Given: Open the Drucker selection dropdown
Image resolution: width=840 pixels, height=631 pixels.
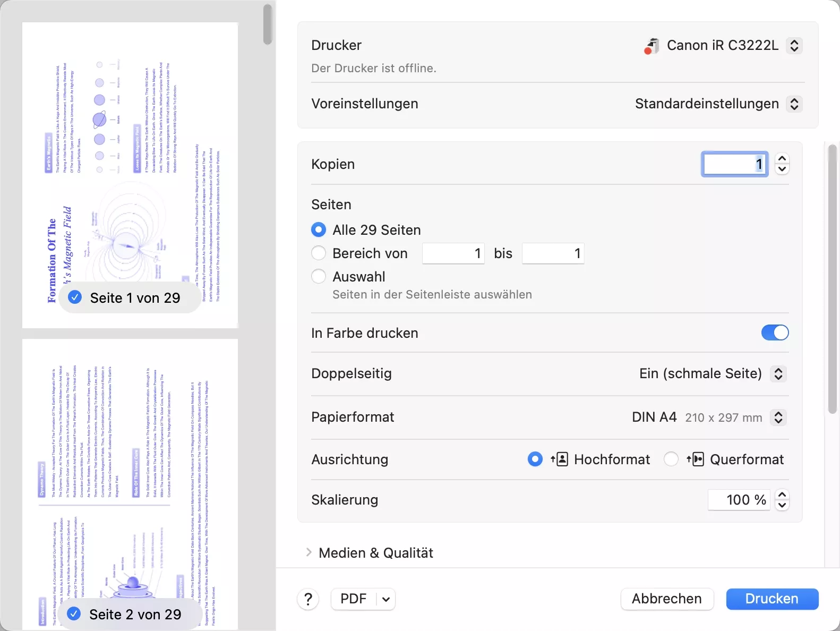Looking at the screenshot, I should point(794,46).
